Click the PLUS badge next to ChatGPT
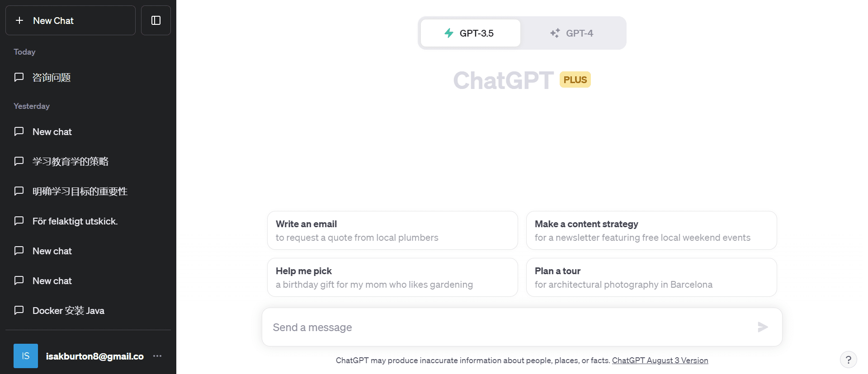 point(575,79)
